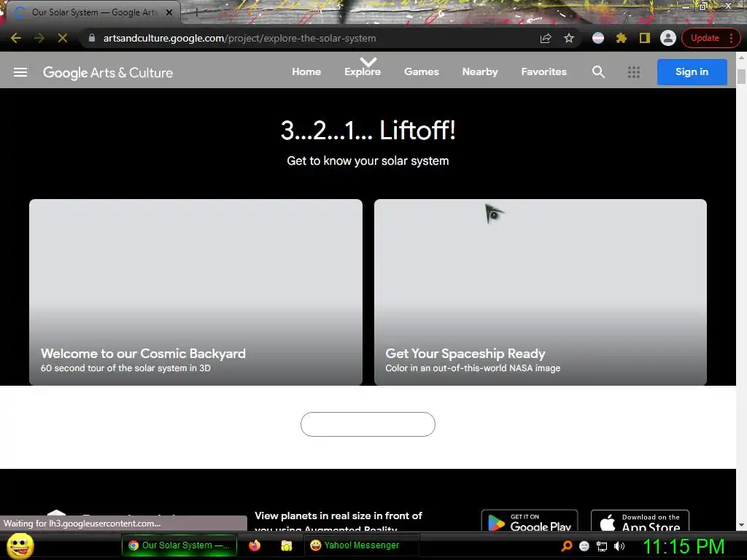Click the site security lock icon
This screenshot has width=747, height=560.
[x=92, y=38]
